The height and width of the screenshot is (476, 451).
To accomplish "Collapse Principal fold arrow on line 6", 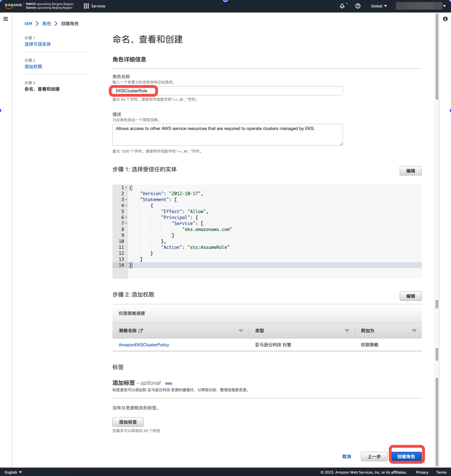I will click(x=126, y=218).
